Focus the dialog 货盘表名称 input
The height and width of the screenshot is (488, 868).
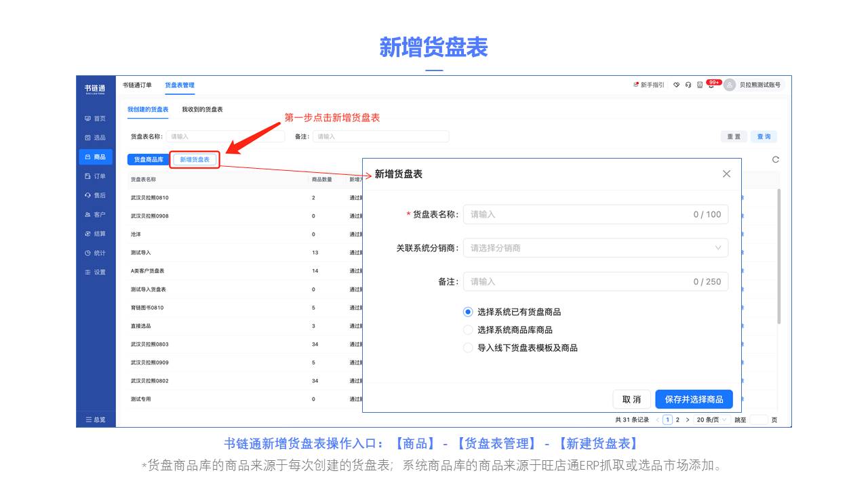pos(595,214)
